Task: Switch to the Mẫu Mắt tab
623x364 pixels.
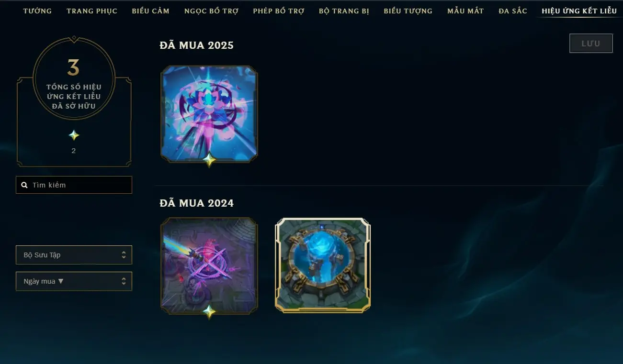Action: pos(465,11)
